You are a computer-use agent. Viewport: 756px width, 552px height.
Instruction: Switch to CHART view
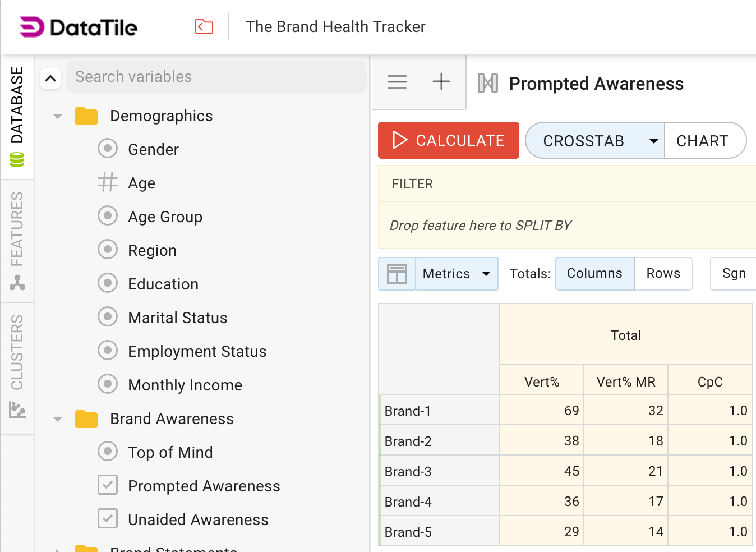click(705, 140)
